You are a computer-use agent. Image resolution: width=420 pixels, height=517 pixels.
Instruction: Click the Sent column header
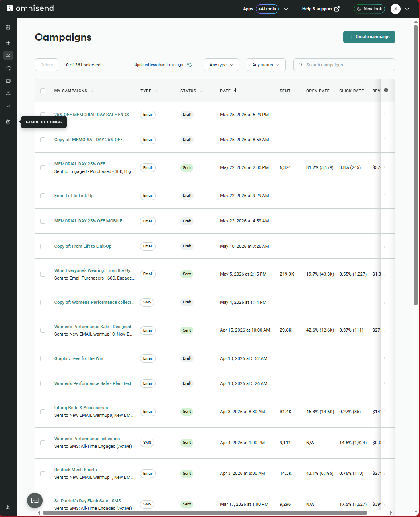(x=285, y=91)
